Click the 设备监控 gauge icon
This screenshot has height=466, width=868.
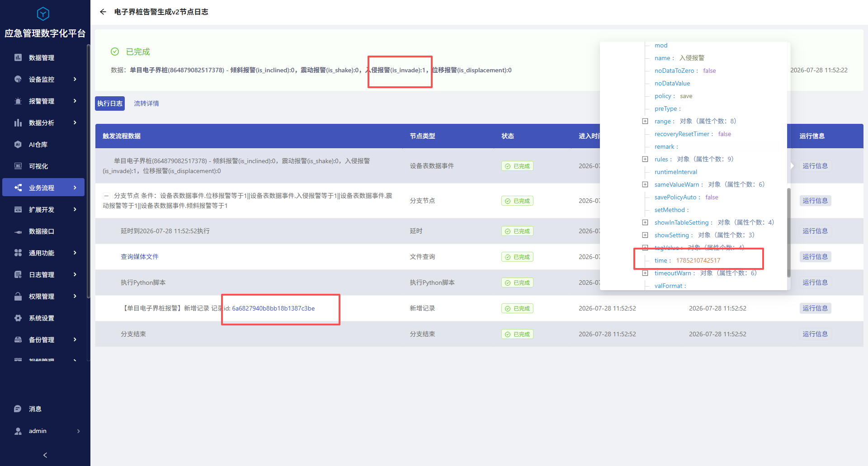[x=18, y=79]
